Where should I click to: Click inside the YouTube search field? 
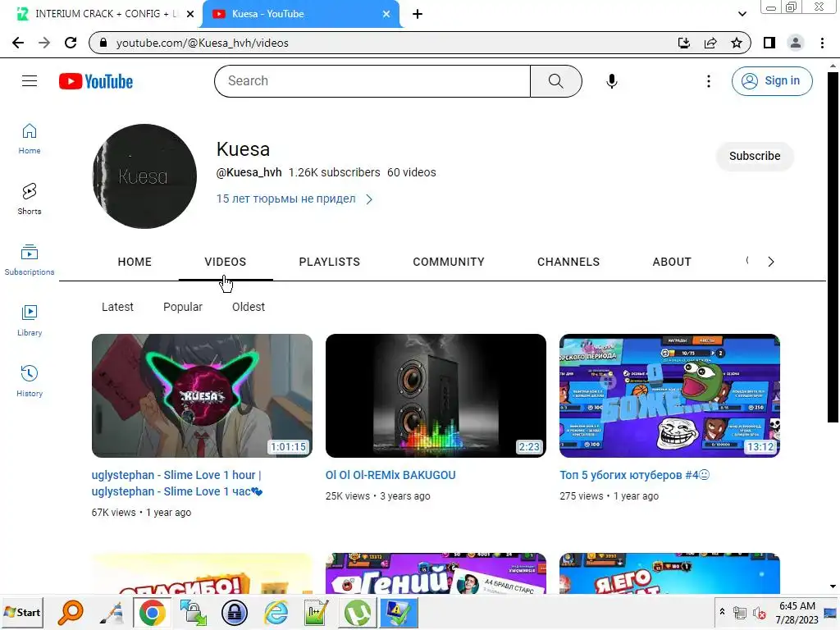point(372,81)
